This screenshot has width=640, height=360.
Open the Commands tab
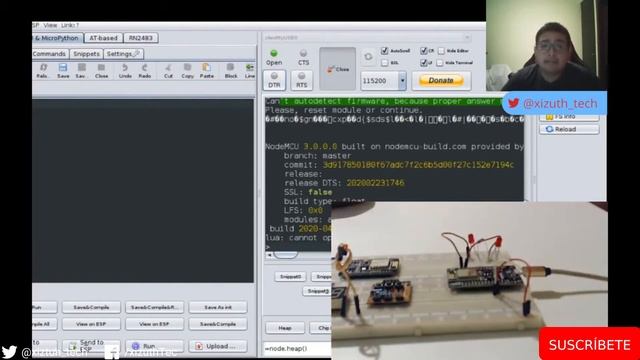pos(50,54)
